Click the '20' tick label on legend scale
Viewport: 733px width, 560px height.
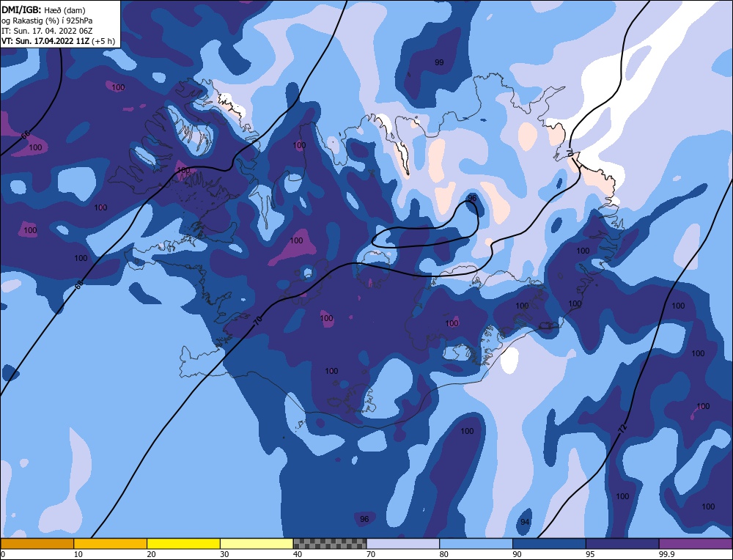pyautogui.click(x=151, y=554)
